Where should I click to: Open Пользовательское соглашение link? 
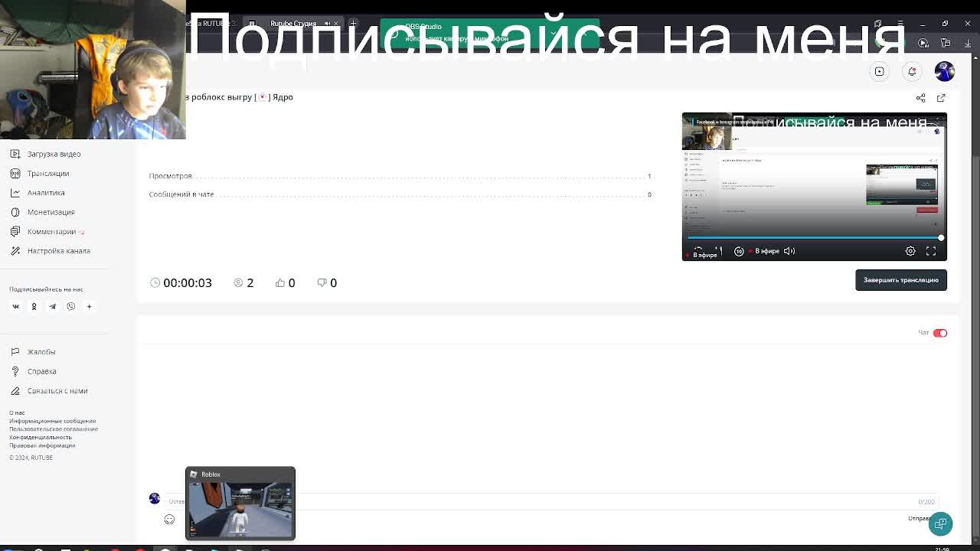click(x=54, y=429)
